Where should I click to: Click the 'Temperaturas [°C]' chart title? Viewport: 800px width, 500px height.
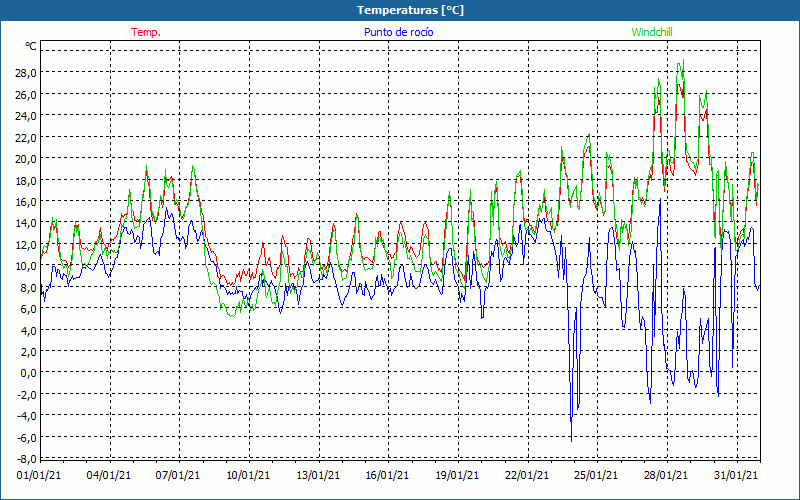pyautogui.click(x=410, y=10)
